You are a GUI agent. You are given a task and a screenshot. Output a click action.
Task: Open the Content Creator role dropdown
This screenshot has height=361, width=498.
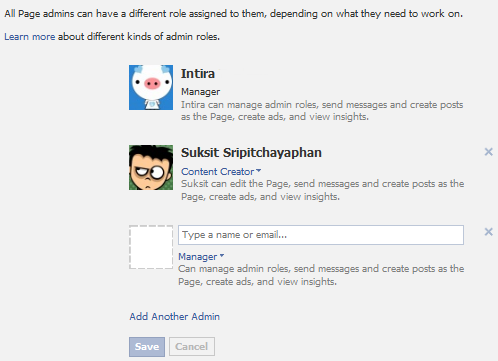pos(221,171)
